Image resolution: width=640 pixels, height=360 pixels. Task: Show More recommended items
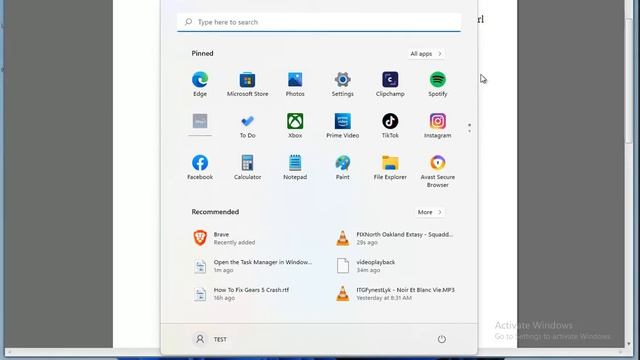(x=429, y=212)
